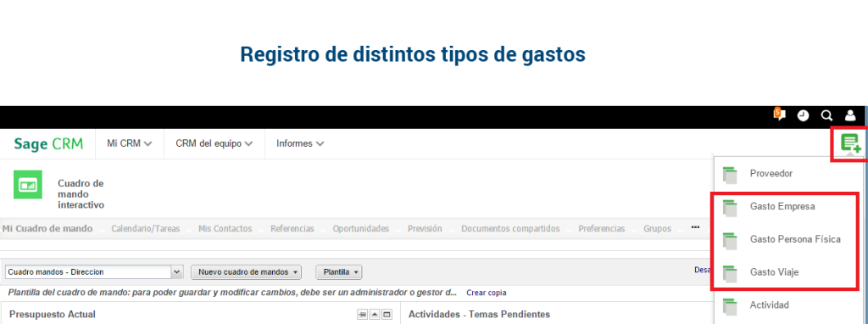Switch to the Previsión tab
The image size is (868, 324).
pyautogui.click(x=426, y=228)
